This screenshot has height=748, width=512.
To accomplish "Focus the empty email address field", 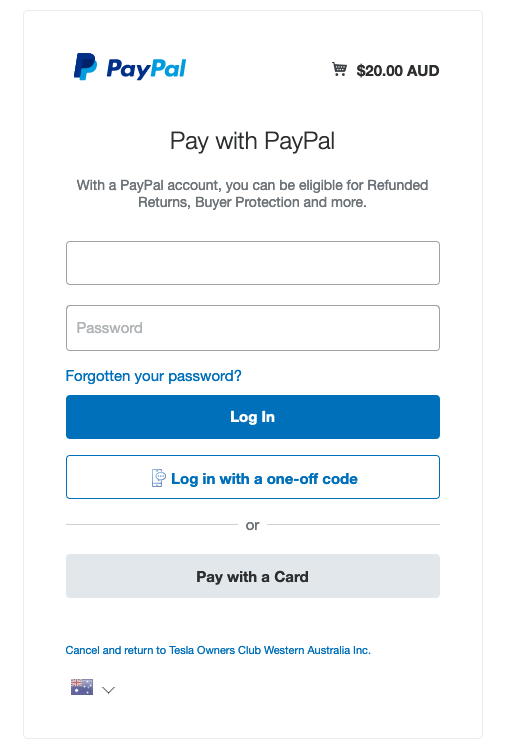I will tap(253, 263).
